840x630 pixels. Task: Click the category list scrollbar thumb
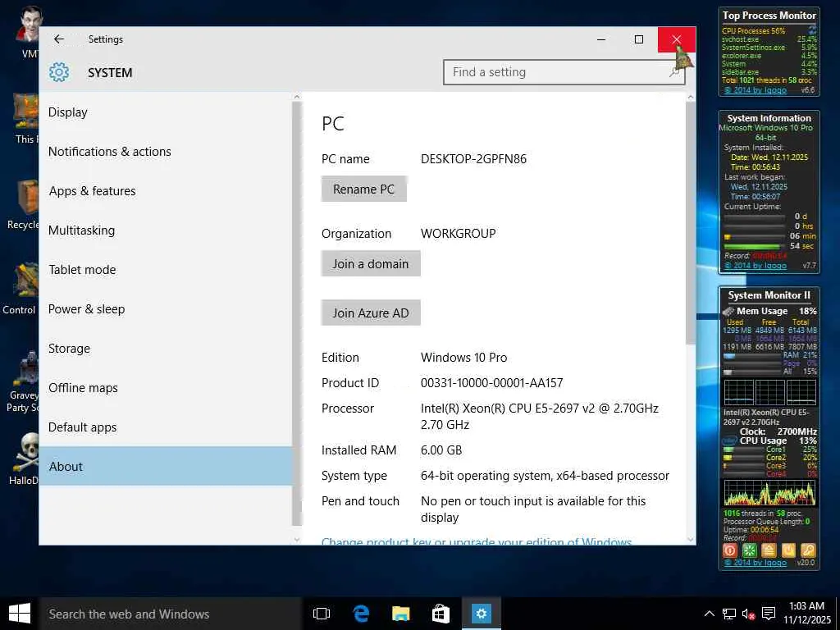coord(297,314)
